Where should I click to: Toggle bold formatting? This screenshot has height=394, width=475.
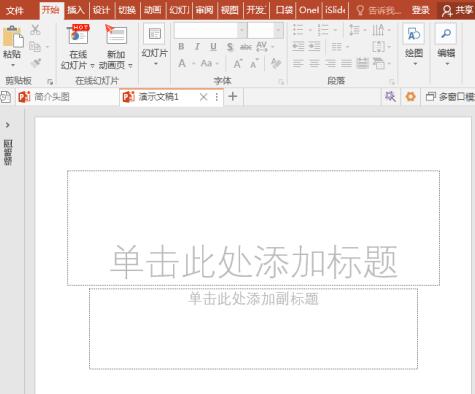click(x=181, y=46)
